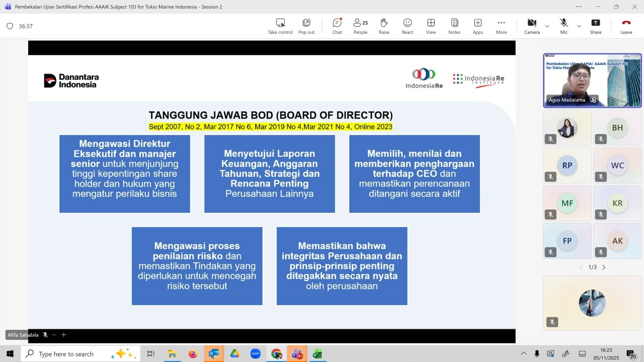Raise your hand in the meeting

(384, 26)
